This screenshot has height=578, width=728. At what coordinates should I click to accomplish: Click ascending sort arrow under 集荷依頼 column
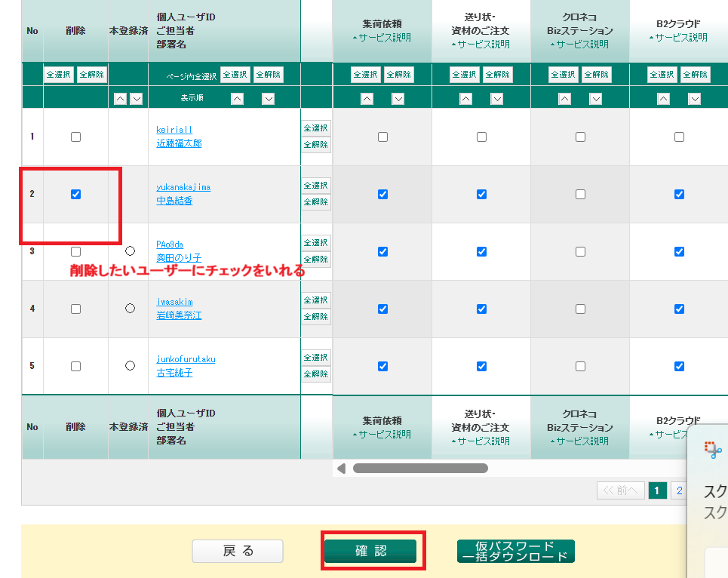[366, 98]
